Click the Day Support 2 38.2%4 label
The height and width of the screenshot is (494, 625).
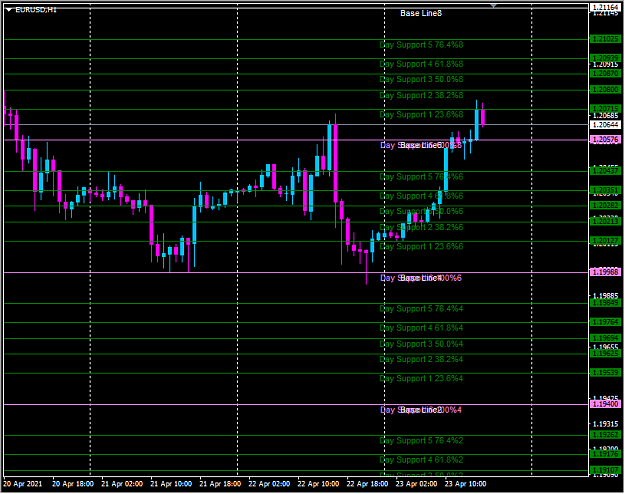pos(421,360)
